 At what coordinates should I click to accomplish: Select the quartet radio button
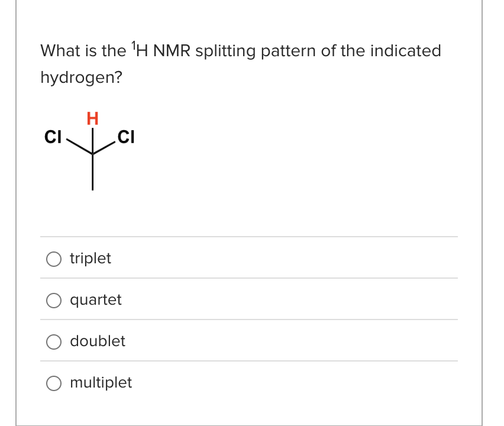[53, 300]
